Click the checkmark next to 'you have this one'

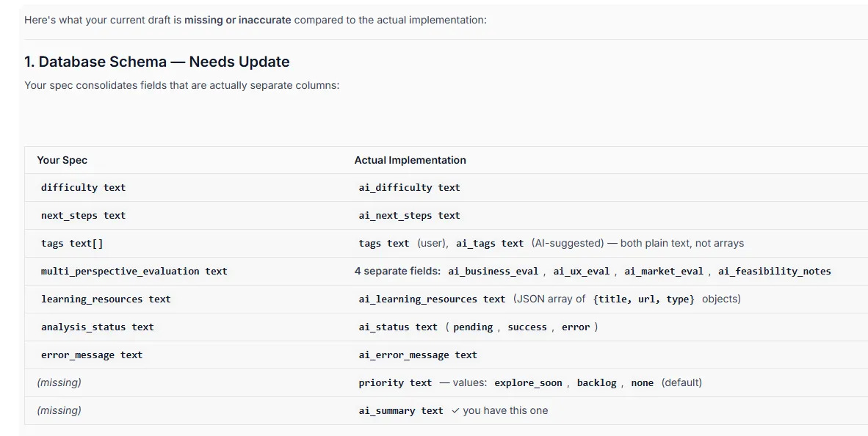tap(455, 410)
